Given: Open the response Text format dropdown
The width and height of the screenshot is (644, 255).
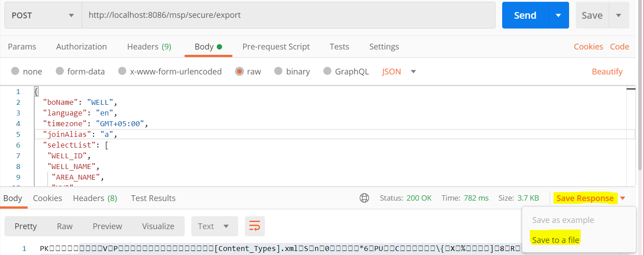Looking at the screenshot, I should coord(215,226).
